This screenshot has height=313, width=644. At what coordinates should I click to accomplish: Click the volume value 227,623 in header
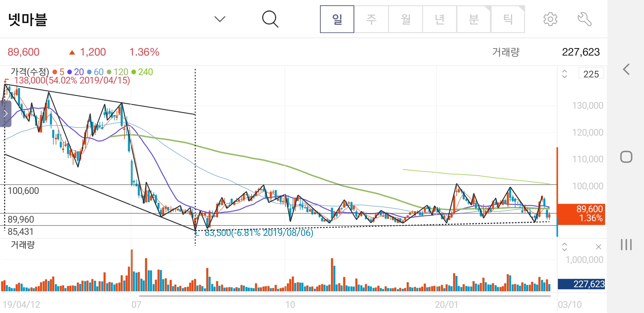pyautogui.click(x=581, y=52)
